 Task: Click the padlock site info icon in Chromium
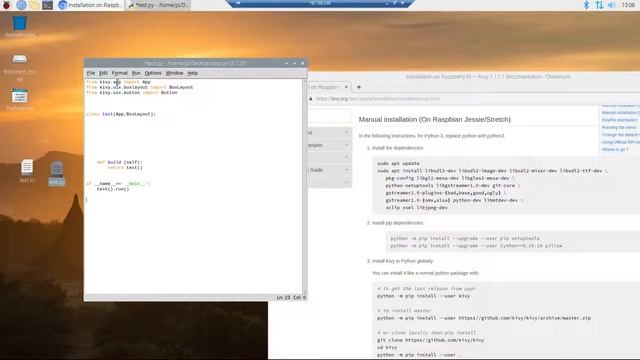click(x=311, y=99)
